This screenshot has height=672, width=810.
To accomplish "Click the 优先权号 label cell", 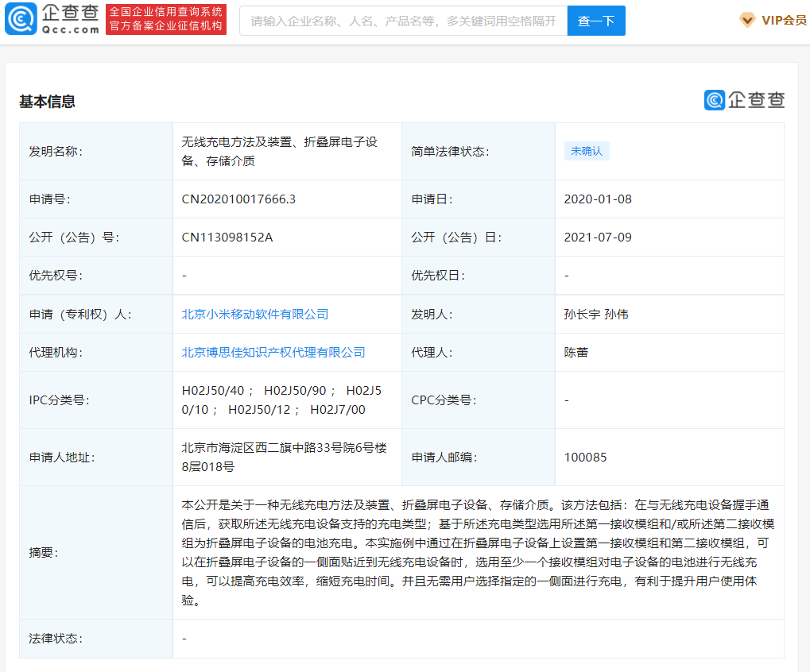I will (96, 276).
